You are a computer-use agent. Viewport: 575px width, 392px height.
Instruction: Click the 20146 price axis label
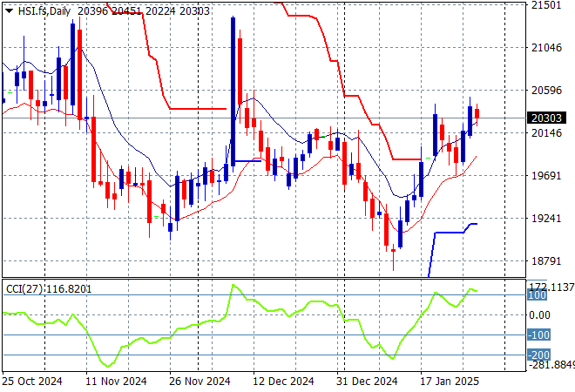[x=546, y=132]
